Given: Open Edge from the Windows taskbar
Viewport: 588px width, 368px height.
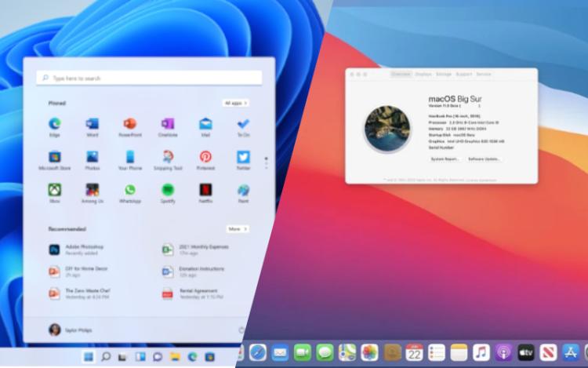Looking at the screenshot, I should pyautogui.click(x=192, y=357).
